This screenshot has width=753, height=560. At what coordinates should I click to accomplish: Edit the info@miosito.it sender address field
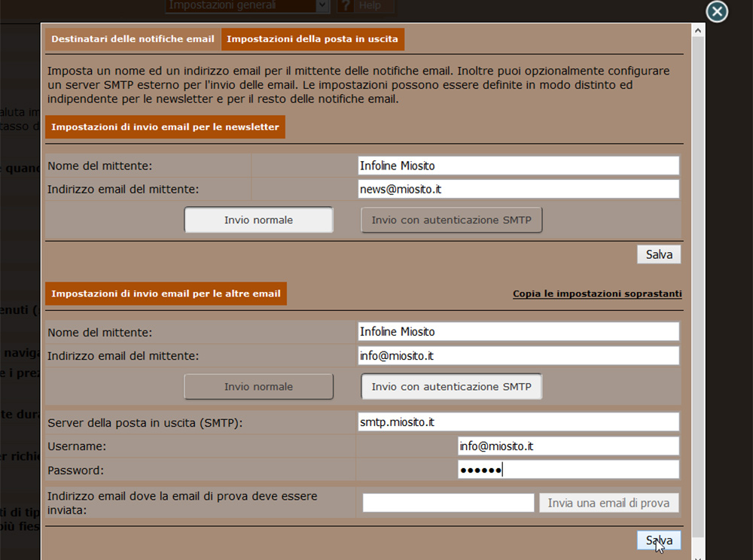pos(518,355)
